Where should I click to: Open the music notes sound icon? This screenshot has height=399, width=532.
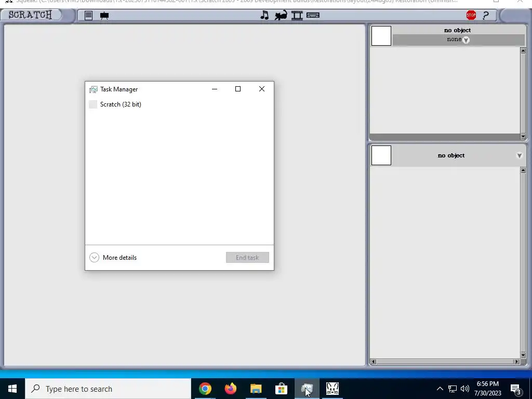(x=264, y=15)
